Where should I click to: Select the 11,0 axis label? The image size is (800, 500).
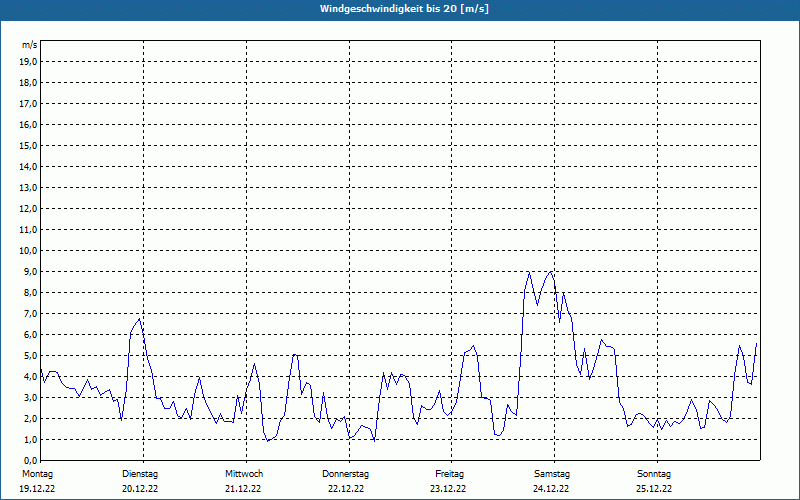28,230
